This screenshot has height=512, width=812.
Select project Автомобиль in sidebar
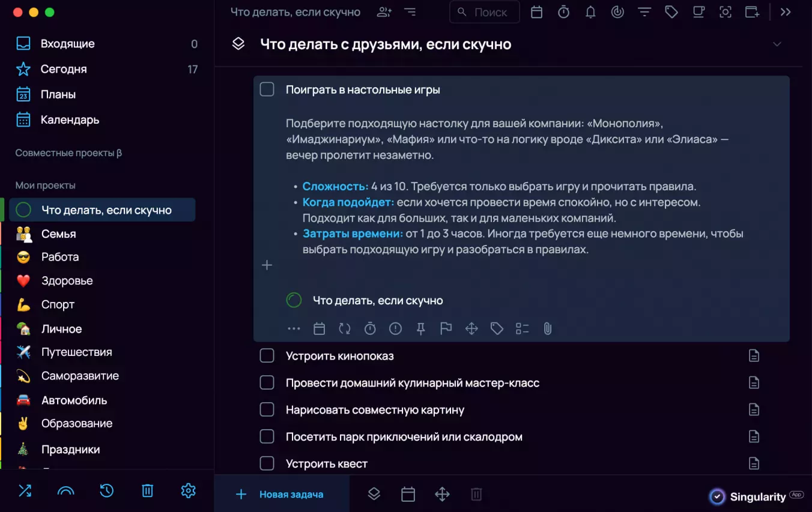coord(102,400)
